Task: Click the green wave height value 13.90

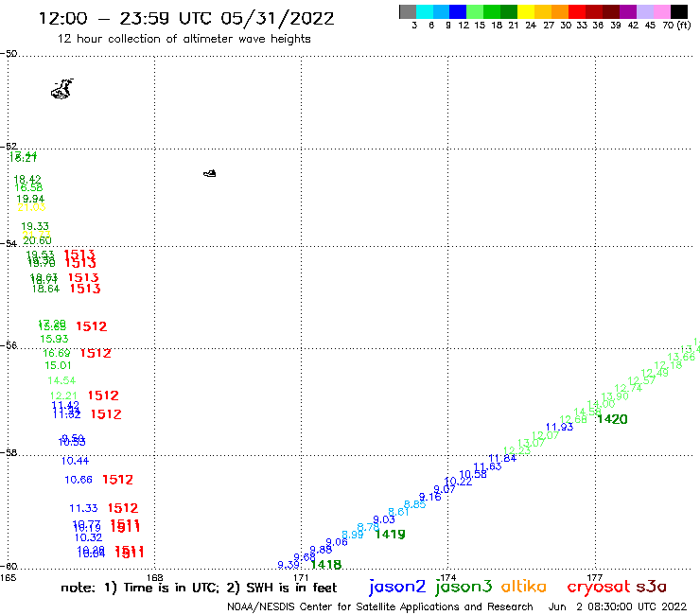Action: (615, 396)
